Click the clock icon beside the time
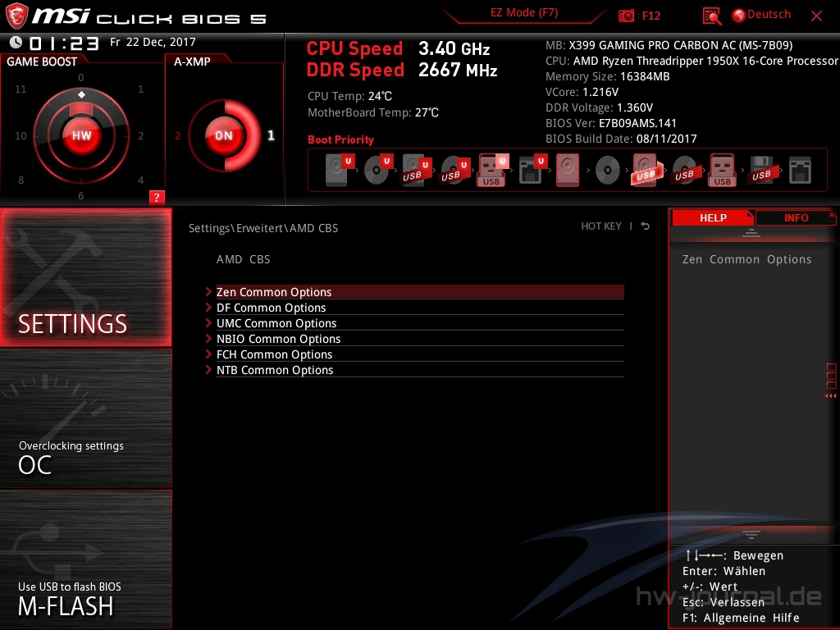The image size is (840, 630). (16, 43)
